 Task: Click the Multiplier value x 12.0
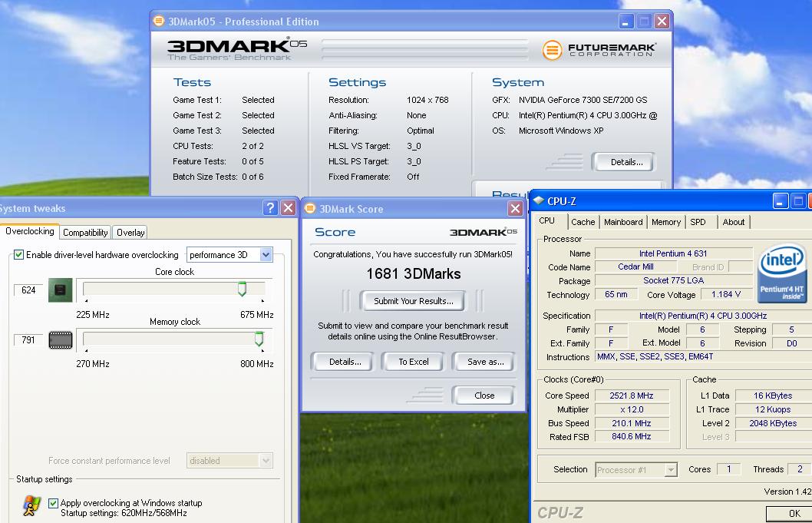[x=632, y=409]
